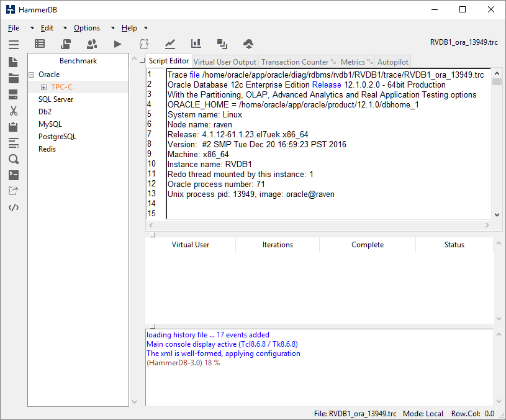Click script editor horizontal scroll-left arrow
The height and width of the screenshot is (420, 506).
click(151, 225)
